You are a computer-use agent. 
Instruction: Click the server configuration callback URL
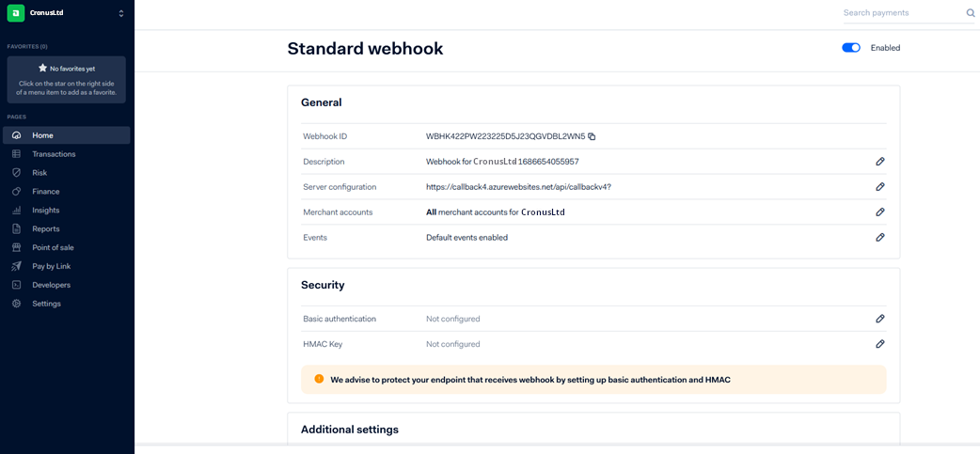pyautogui.click(x=518, y=187)
